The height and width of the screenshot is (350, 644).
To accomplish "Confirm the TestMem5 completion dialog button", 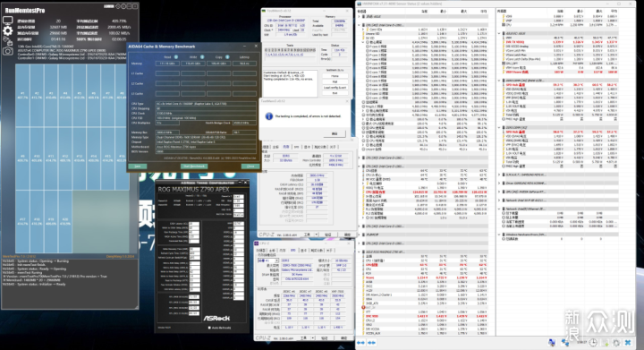I will click(335, 133).
